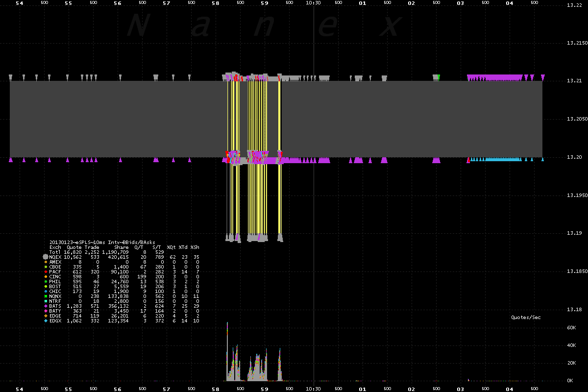The height and width of the screenshot is (392, 588).
Task: Click the 54 label on the bottom time axis
Action: [19, 389]
